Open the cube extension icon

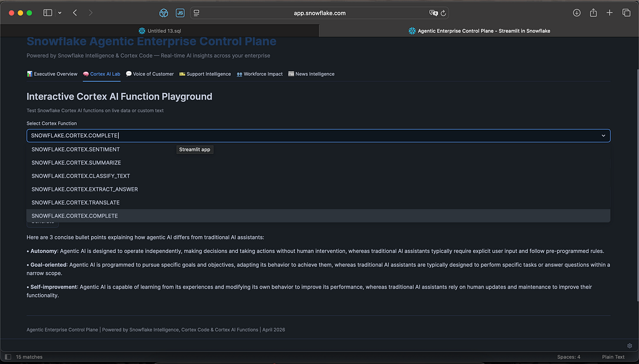pyautogui.click(x=164, y=13)
